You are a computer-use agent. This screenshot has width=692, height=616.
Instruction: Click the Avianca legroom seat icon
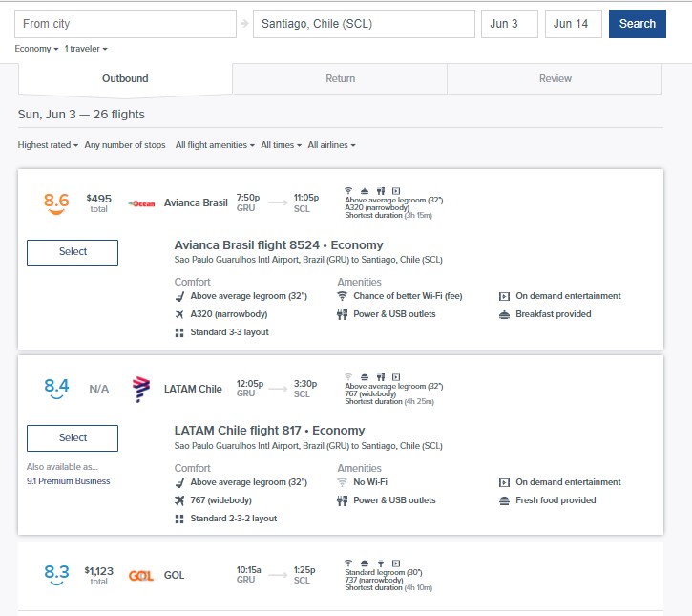click(x=179, y=296)
